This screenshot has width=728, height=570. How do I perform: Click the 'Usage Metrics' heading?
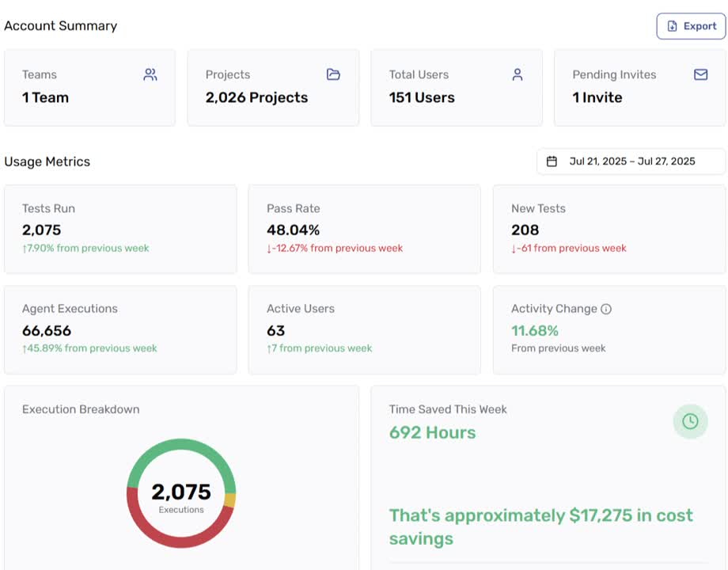tap(47, 161)
